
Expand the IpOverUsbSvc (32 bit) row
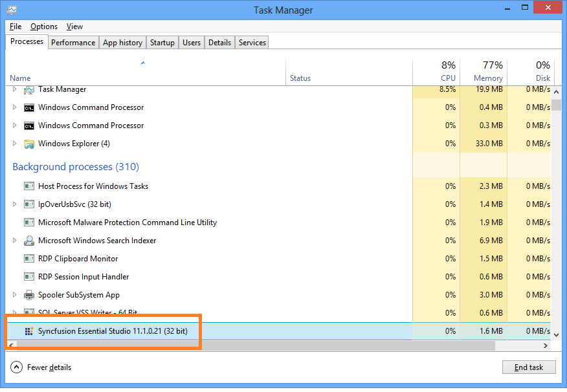[14, 204]
